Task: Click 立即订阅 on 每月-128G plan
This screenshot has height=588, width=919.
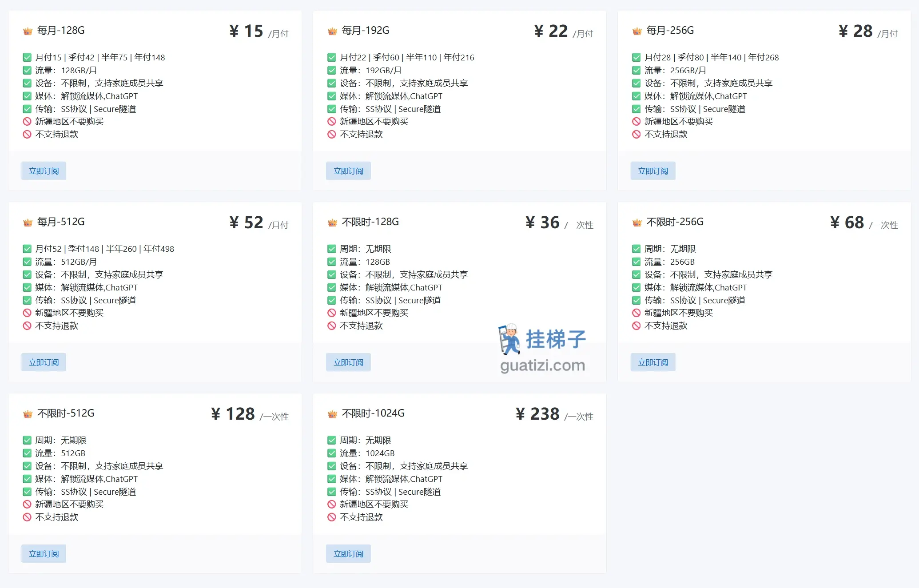Action: tap(43, 171)
